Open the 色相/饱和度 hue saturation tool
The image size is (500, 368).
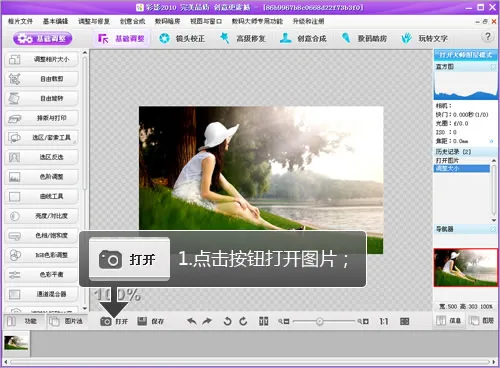click(x=42, y=236)
